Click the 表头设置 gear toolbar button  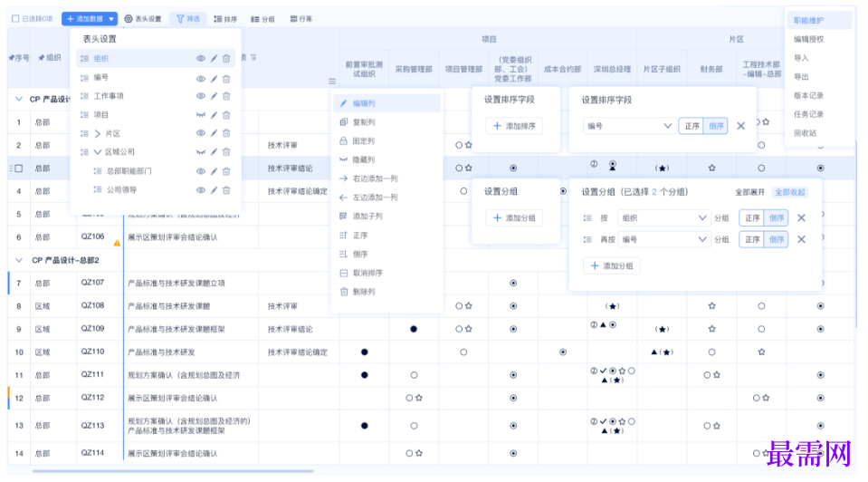tap(143, 19)
